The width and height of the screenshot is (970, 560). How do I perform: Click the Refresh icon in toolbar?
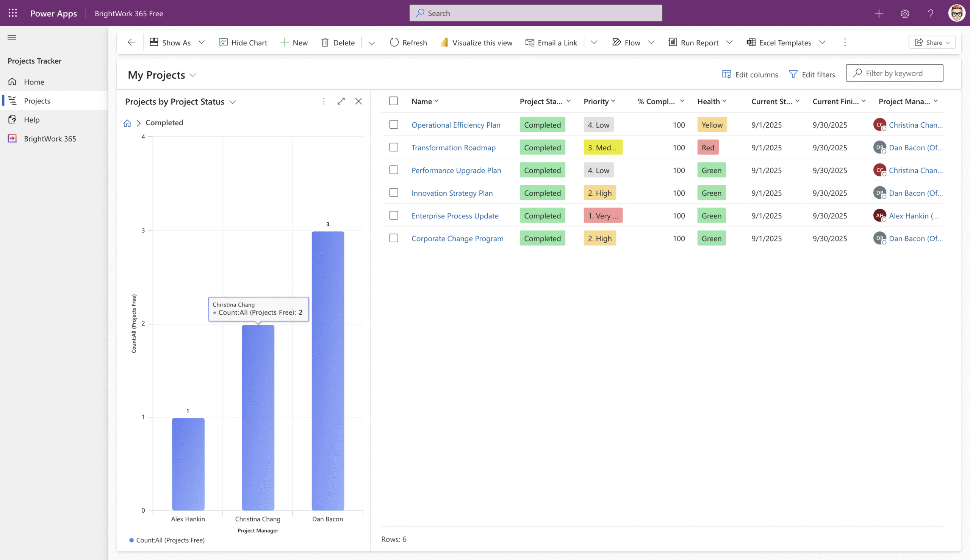394,42
